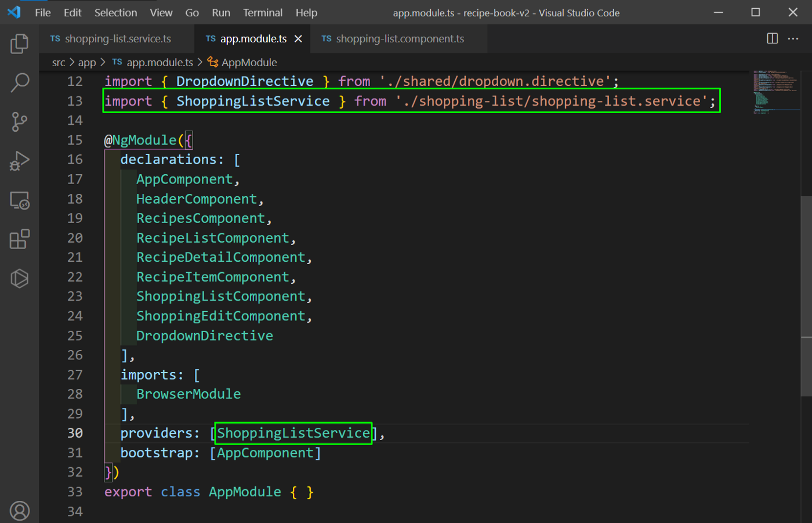Click line number 30 in the gutter
Image resolution: width=812 pixels, height=523 pixels.
tap(75, 433)
